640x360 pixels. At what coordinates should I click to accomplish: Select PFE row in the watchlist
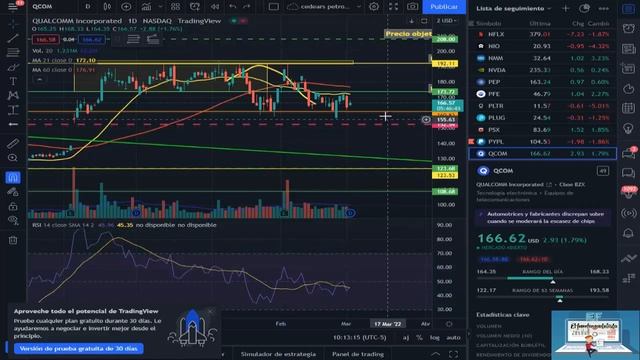542,94
